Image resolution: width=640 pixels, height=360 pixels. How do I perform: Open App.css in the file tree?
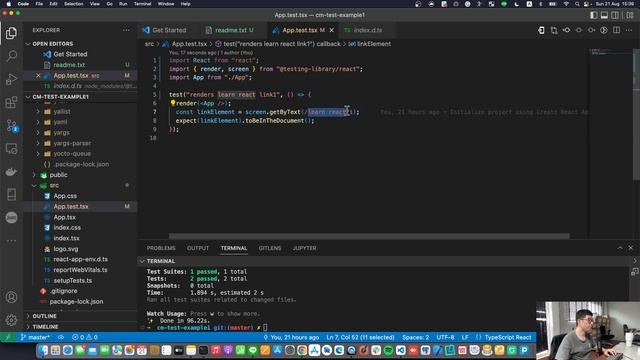click(65, 196)
